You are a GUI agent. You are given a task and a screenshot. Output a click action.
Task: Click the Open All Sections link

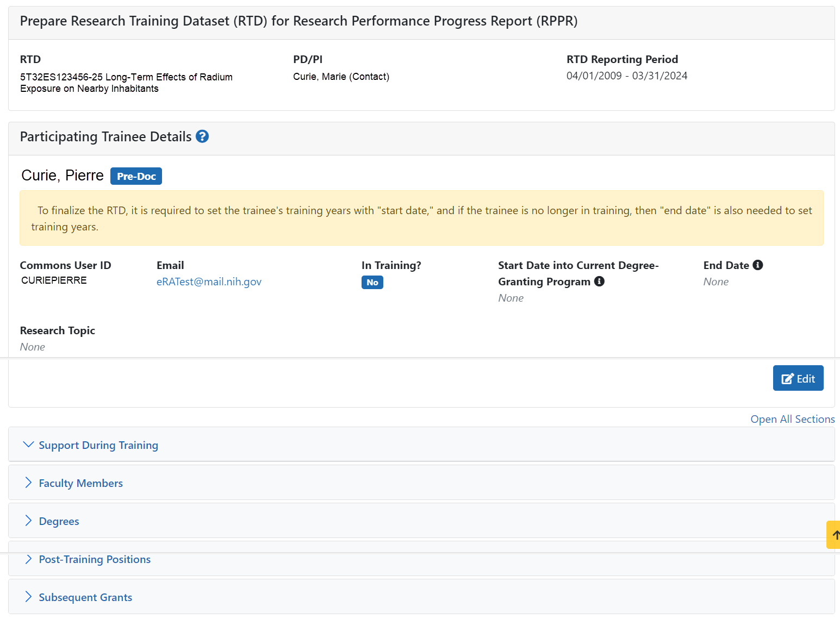(792, 419)
